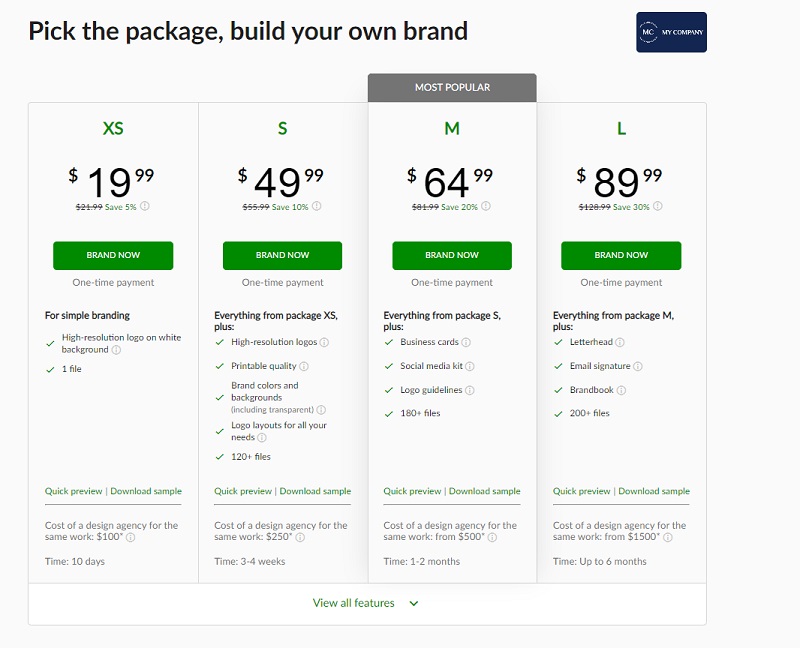Viewport: 800px width, 648px height.
Task: Click info icon beside Letterhead feature
Action: [x=620, y=342]
